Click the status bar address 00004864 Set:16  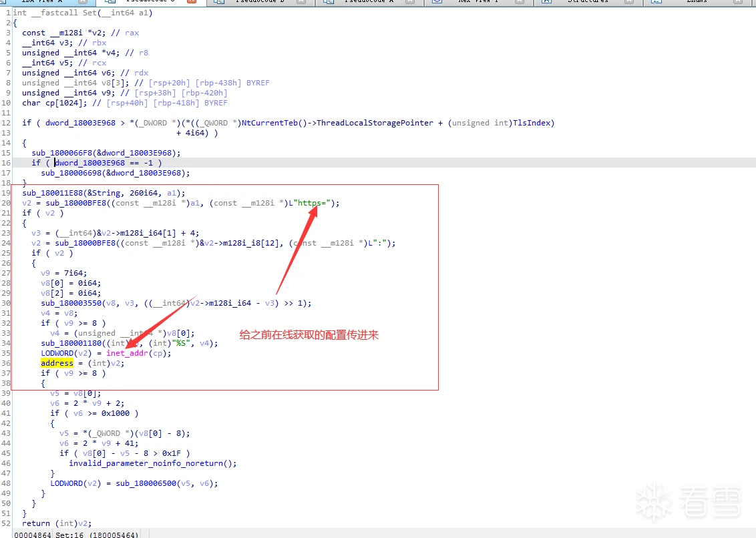(x=76, y=535)
